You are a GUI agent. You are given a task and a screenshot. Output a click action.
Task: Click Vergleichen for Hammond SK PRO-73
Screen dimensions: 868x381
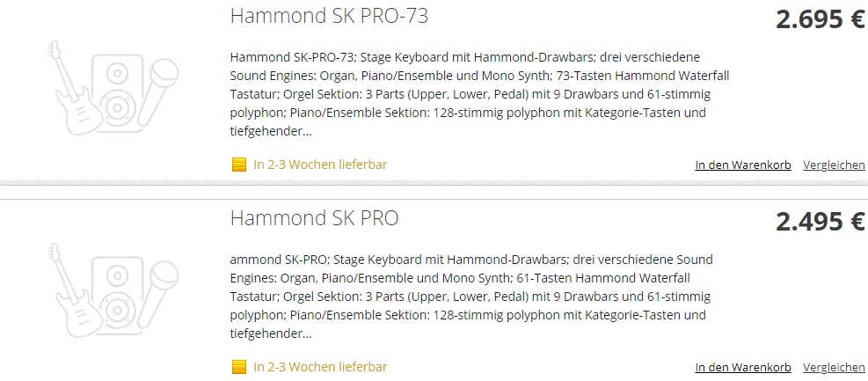(x=834, y=165)
